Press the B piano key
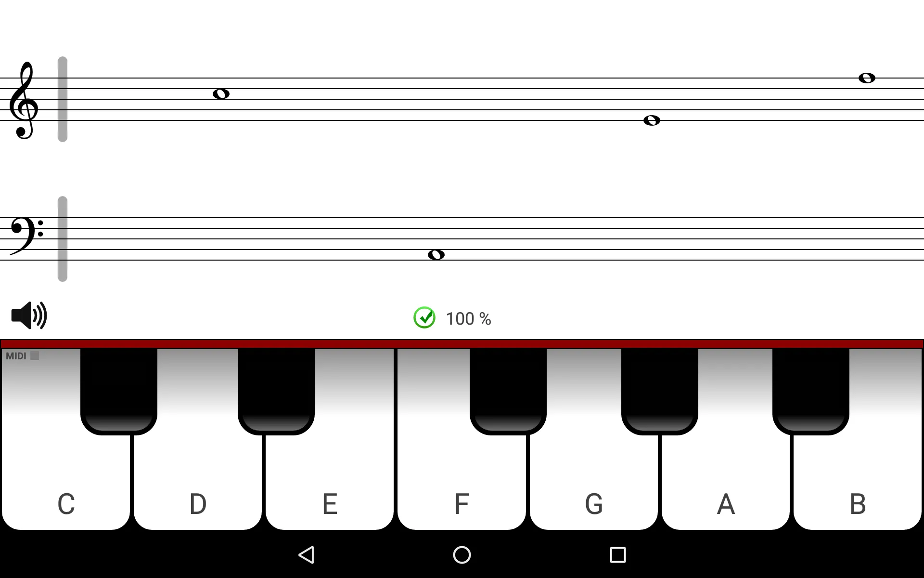 [858, 503]
